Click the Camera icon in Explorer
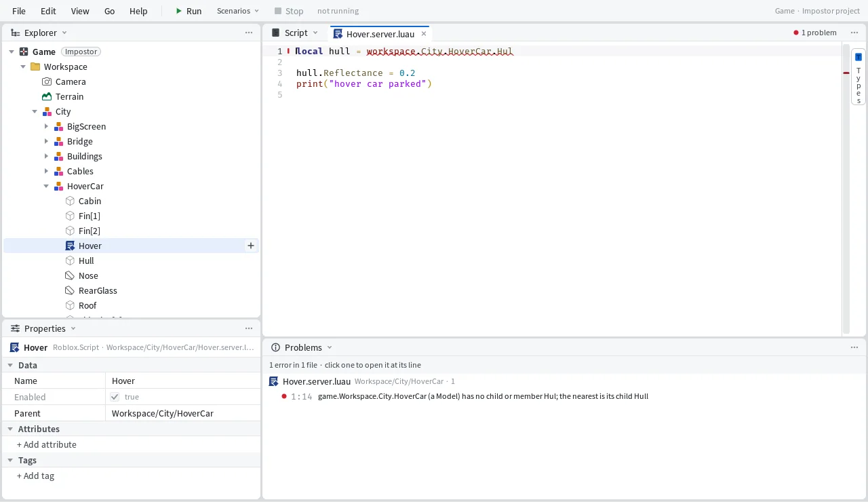The width and height of the screenshot is (868, 502). tap(47, 81)
